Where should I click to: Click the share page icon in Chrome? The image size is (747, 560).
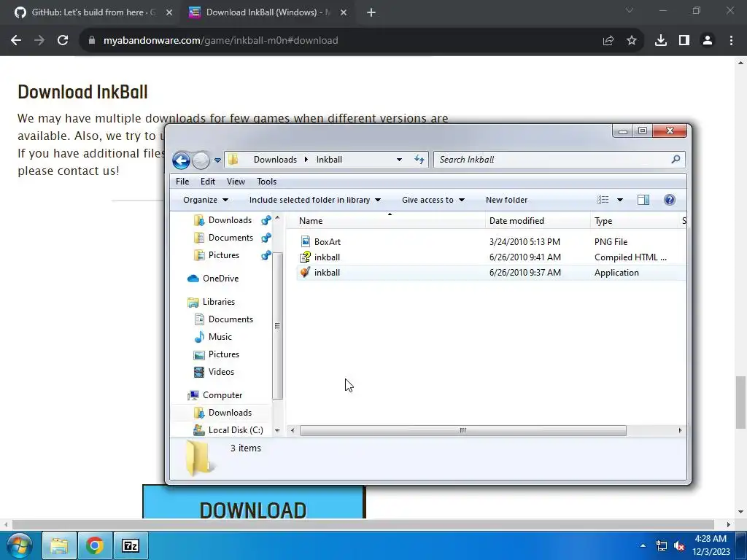click(x=608, y=41)
